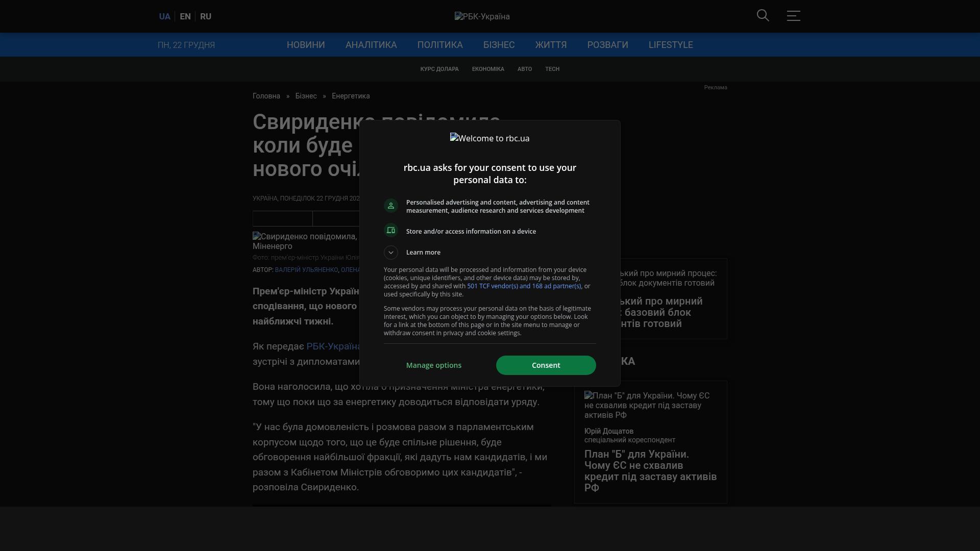Viewport: 980px width, 551px height.
Task: Switch site language to EN
Action: 185,17
